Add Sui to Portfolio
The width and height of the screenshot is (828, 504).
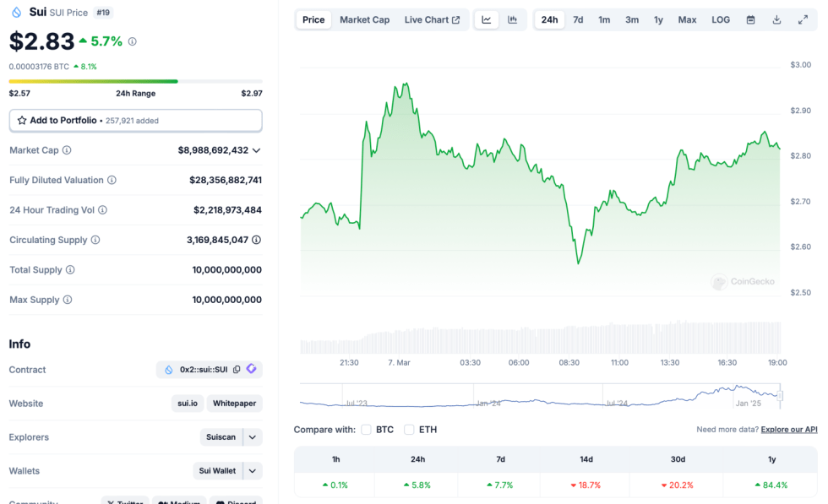[x=135, y=121]
